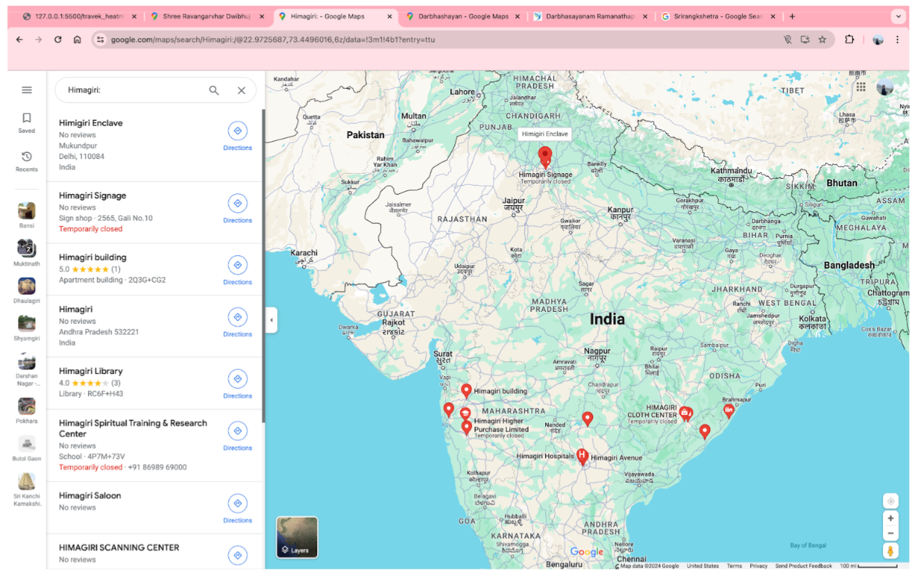Click the search magnifier icon
The image size is (924, 582).
click(214, 90)
